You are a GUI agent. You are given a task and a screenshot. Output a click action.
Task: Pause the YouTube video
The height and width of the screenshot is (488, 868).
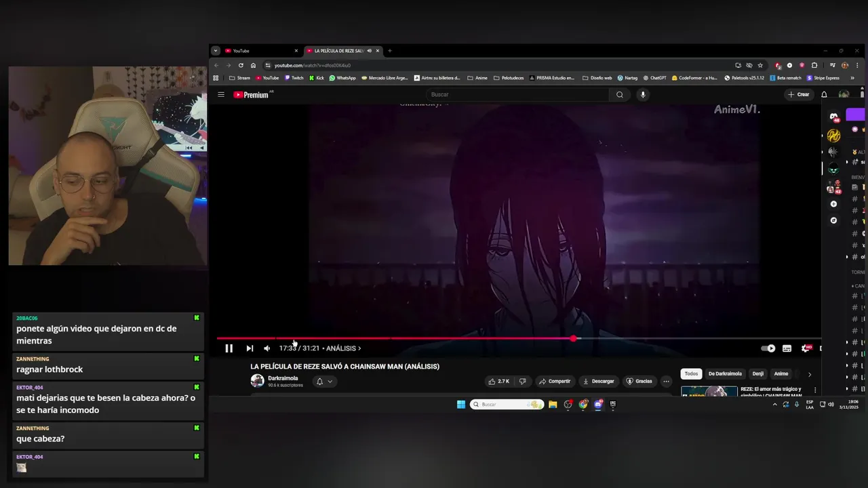[229, 348]
